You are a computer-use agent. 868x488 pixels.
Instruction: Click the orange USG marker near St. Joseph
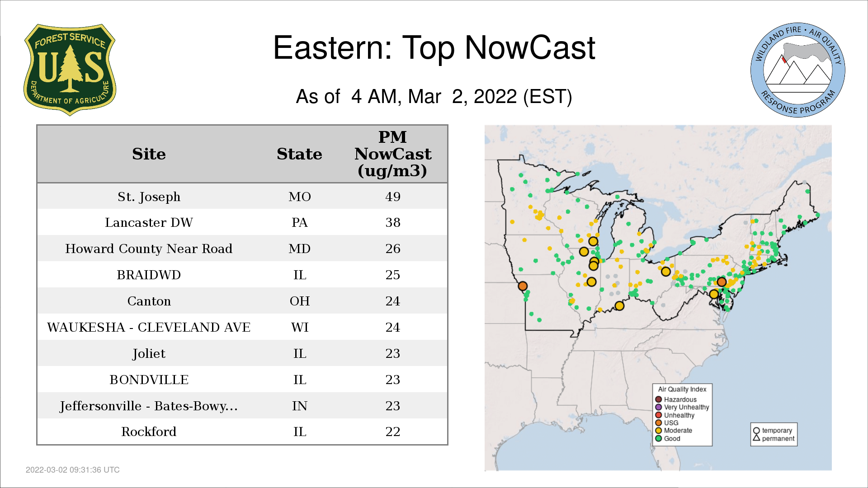point(523,286)
